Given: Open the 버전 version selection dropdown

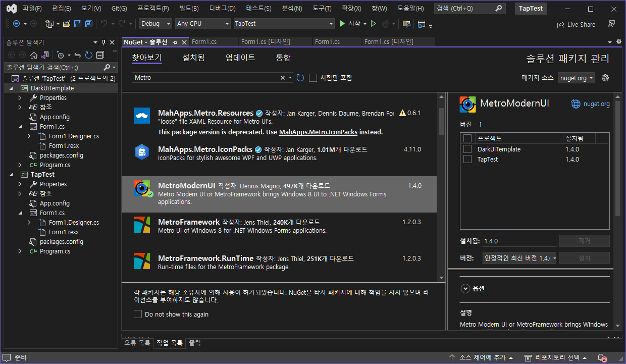Looking at the screenshot, I should pos(519,258).
